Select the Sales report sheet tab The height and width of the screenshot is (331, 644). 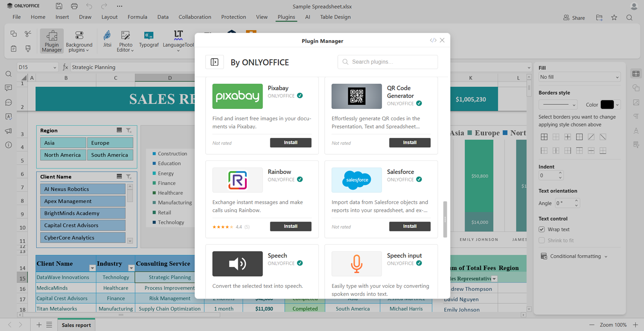click(x=76, y=325)
